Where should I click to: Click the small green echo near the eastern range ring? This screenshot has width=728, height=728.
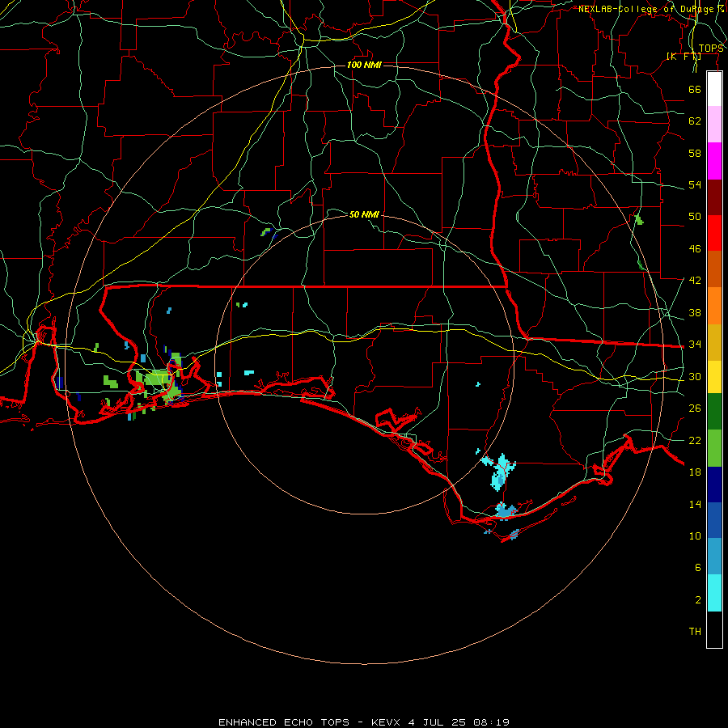coord(639,219)
